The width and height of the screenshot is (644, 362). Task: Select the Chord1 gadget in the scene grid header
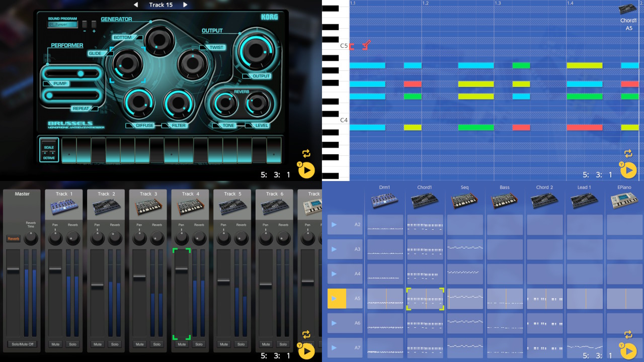point(425,201)
